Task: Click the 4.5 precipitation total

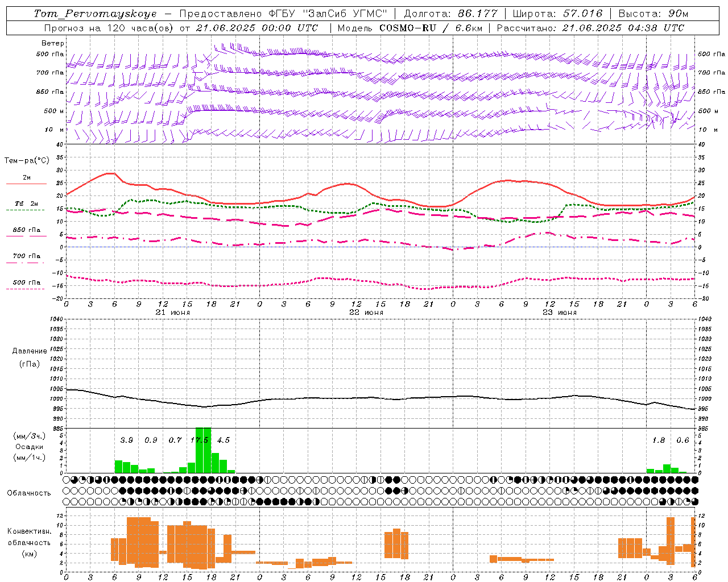Action: [x=224, y=440]
